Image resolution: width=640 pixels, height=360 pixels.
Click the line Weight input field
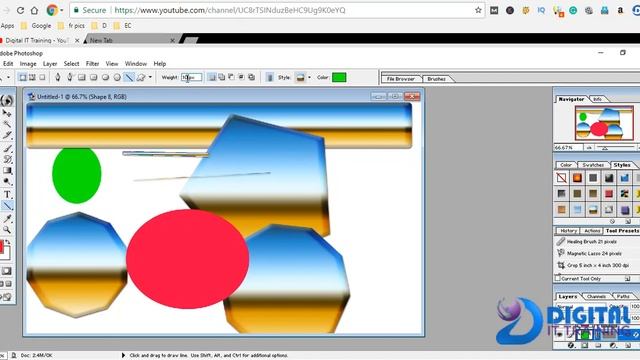coord(191,77)
